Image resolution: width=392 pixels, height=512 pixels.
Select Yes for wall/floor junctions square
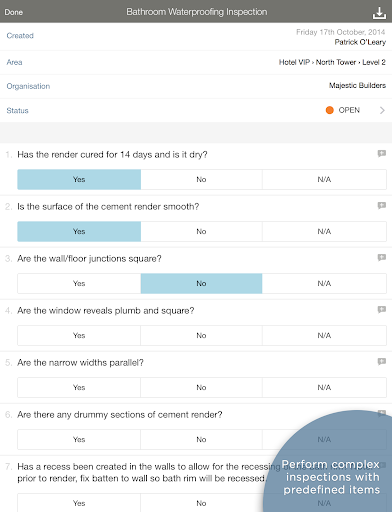[79, 283]
